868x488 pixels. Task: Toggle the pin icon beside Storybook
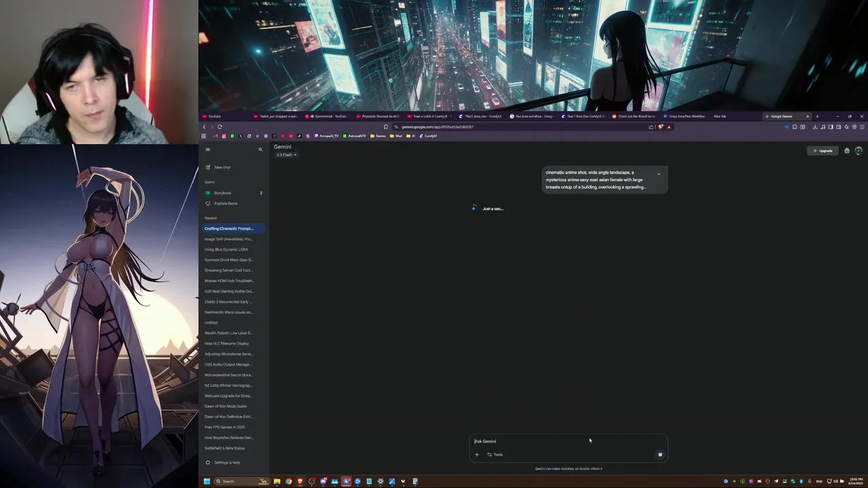coord(261,193)
